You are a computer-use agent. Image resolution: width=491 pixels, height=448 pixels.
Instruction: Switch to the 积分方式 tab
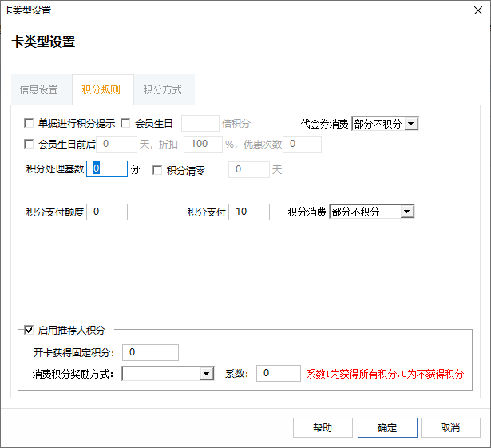click(x=163, y=89)
